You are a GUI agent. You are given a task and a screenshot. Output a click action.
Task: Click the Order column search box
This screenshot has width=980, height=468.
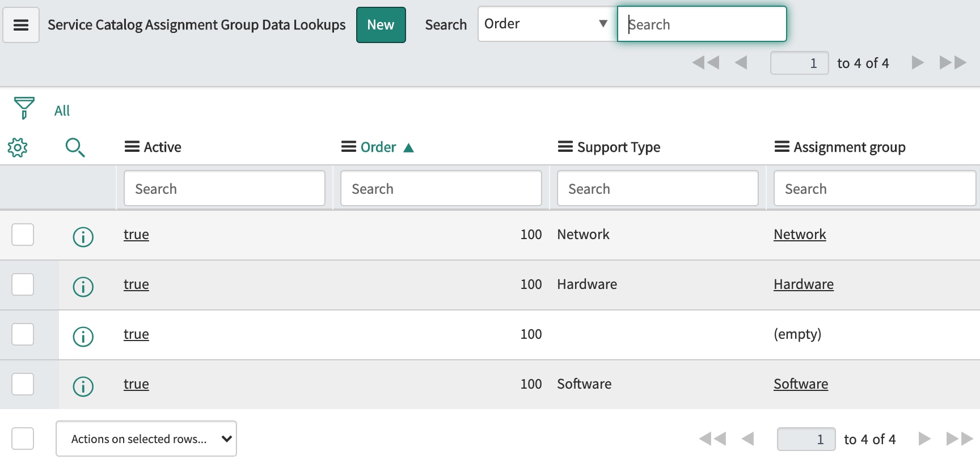(x=441, y=189)
